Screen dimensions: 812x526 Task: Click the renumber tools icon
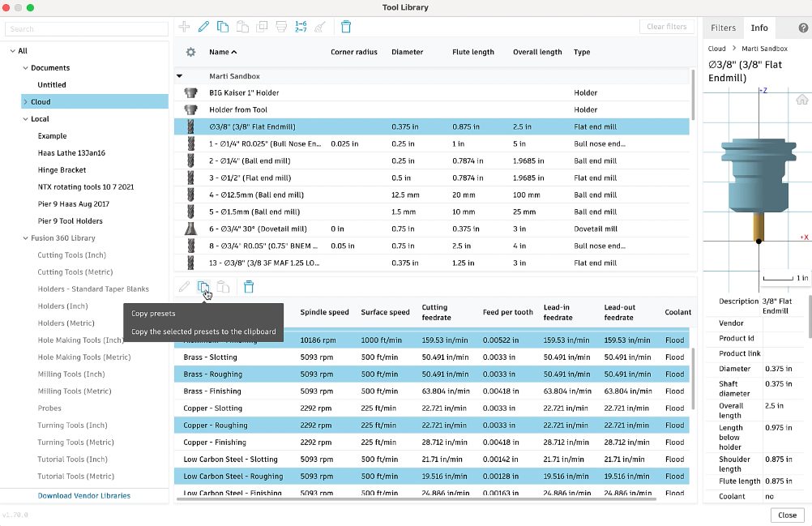pyautogui.click(x=301, y=27)
